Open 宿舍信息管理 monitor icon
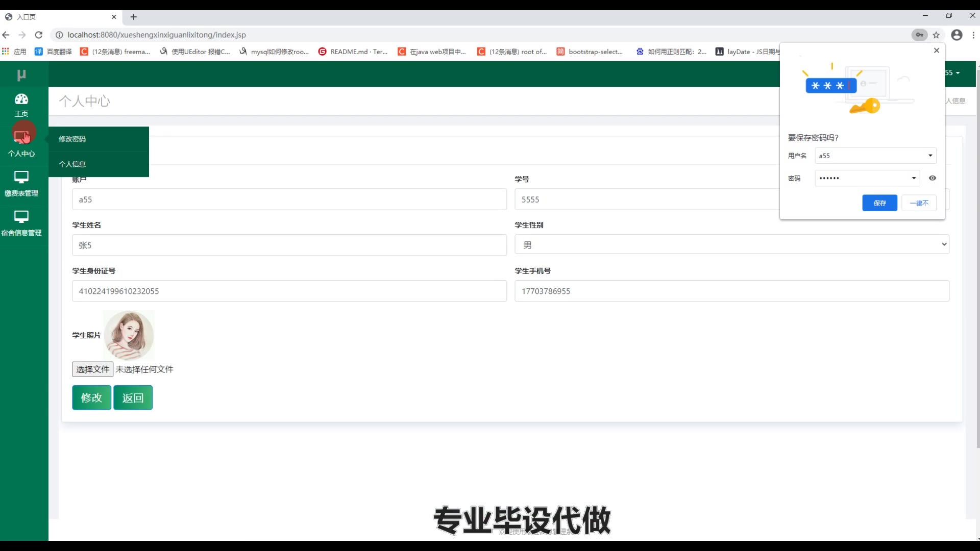Image resolution: width=980 pixels, height=551 pixels. 21,217
